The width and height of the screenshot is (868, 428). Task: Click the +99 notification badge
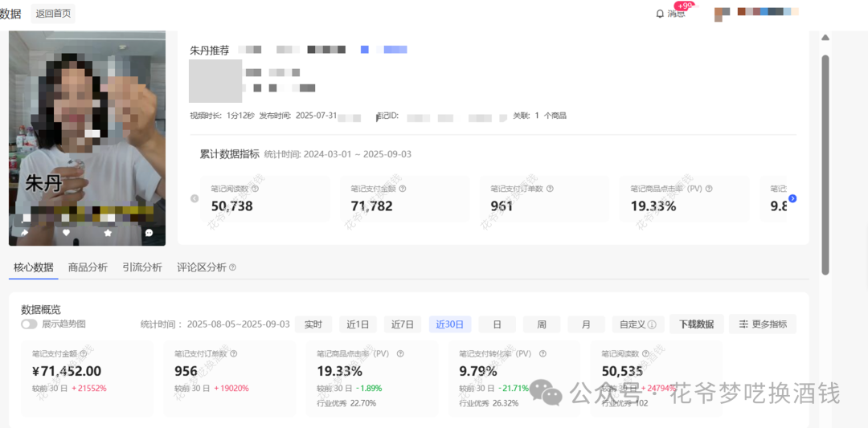click(685, 6)
